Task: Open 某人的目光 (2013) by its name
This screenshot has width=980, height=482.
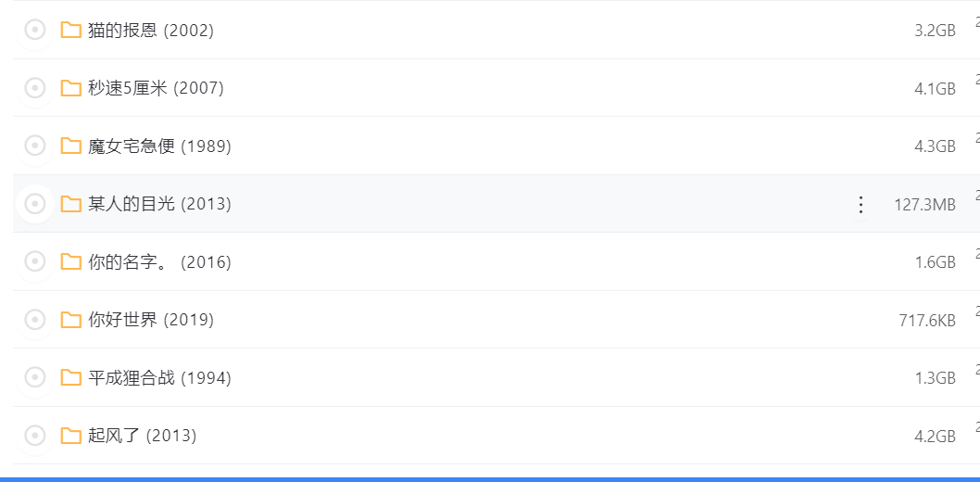Action: [x=159, y=204]
